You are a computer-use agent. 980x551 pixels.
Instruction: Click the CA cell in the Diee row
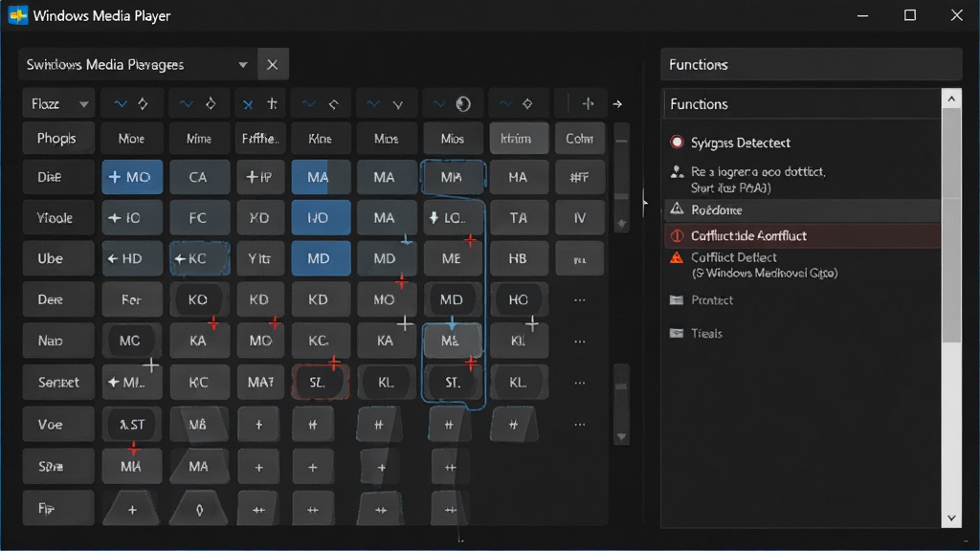199,177
